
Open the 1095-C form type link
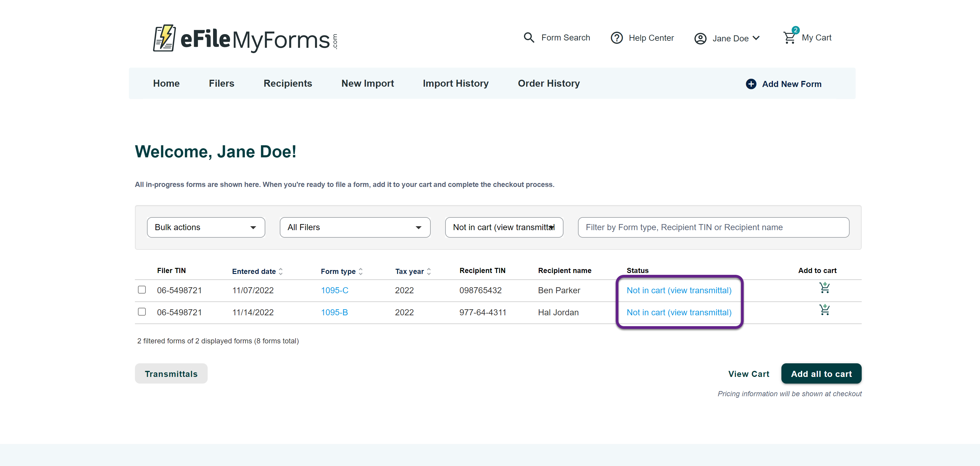click(334, 290)
